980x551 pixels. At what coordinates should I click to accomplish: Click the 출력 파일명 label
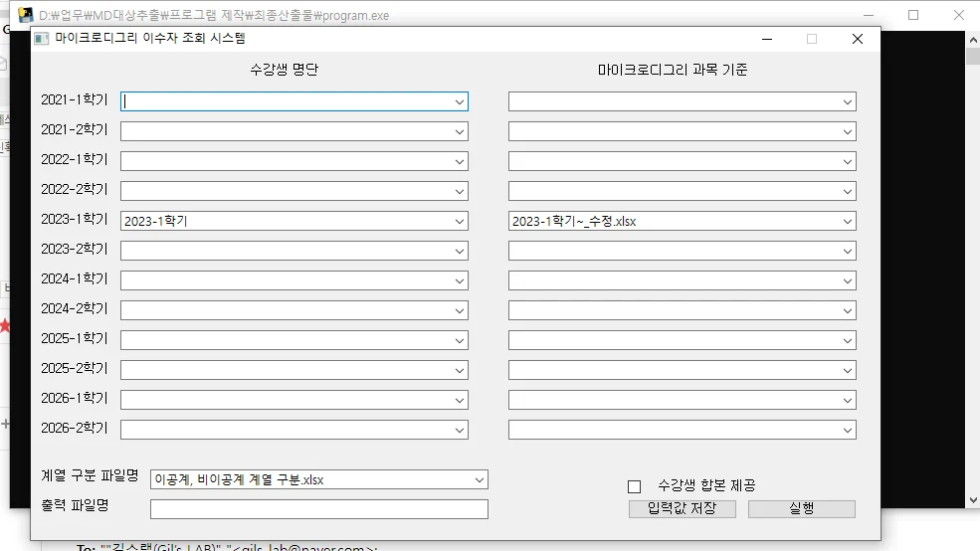coord(75,505)
